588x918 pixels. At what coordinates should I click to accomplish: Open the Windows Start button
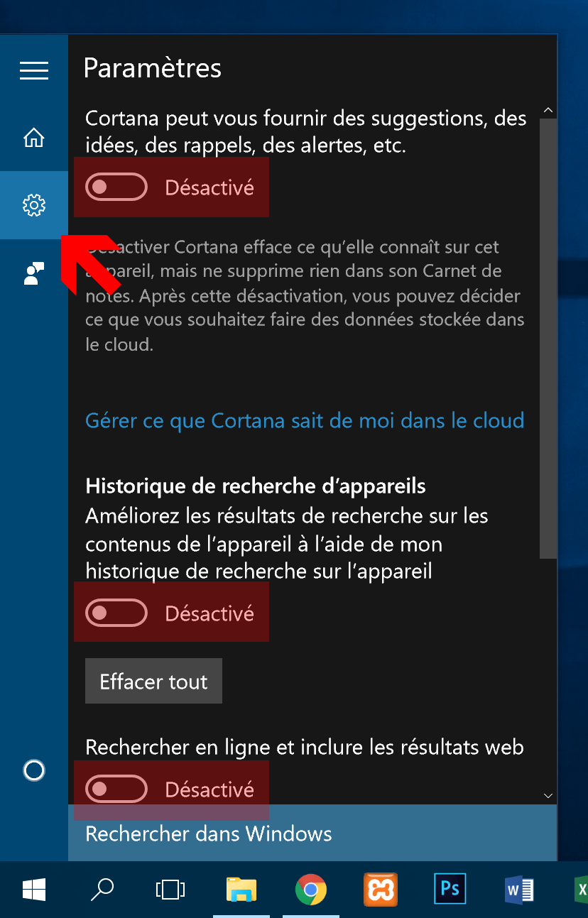click(34, 889)
